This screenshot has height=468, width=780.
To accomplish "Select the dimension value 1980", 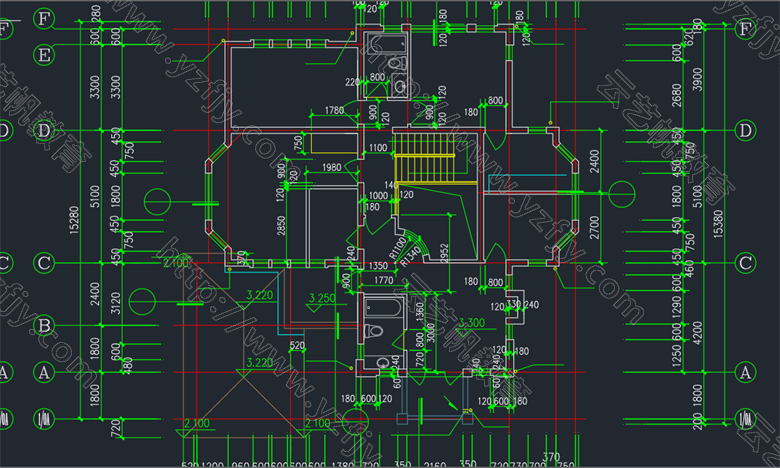I will (x=331, y=168).
